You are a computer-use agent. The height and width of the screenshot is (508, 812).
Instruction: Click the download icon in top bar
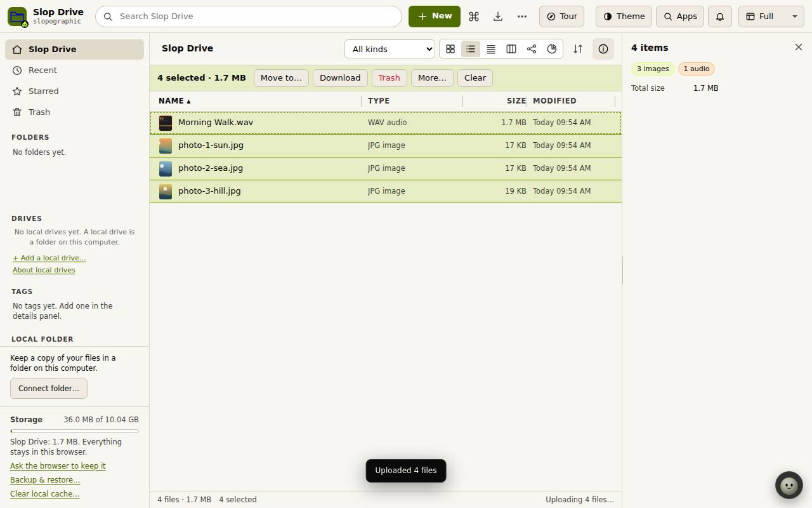(498, 17)
